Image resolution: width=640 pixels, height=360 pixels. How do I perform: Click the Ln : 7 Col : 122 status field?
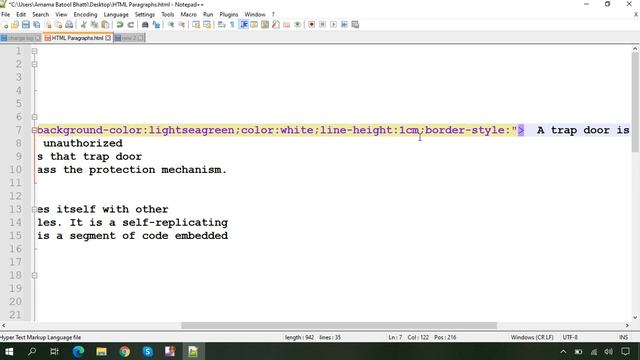coord(422,337)
